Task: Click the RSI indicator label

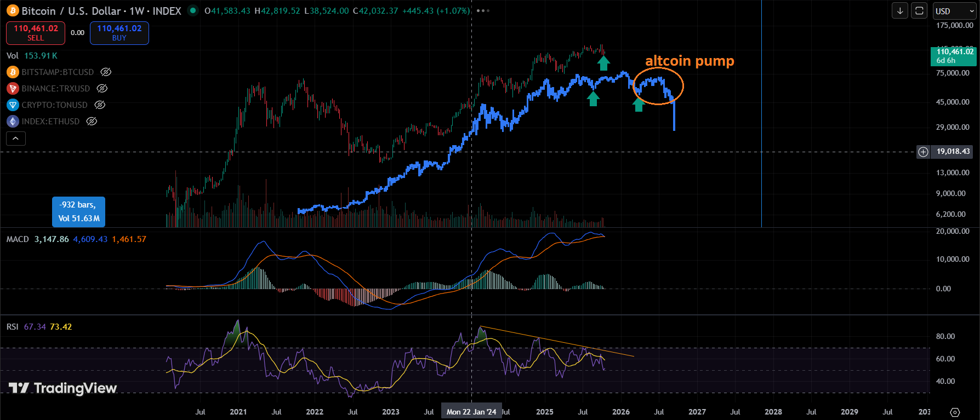Action: [12, 327]
